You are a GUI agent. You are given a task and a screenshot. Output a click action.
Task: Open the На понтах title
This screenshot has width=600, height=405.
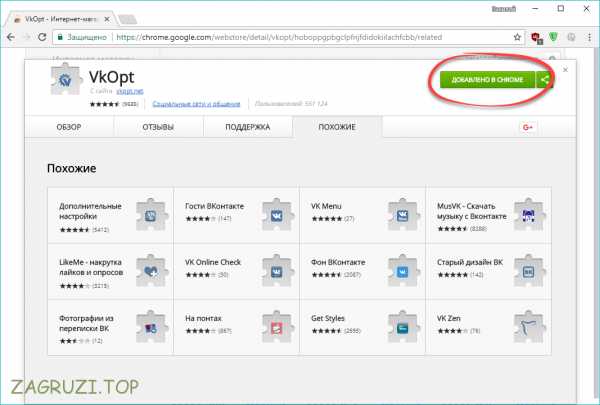point(203,318)
